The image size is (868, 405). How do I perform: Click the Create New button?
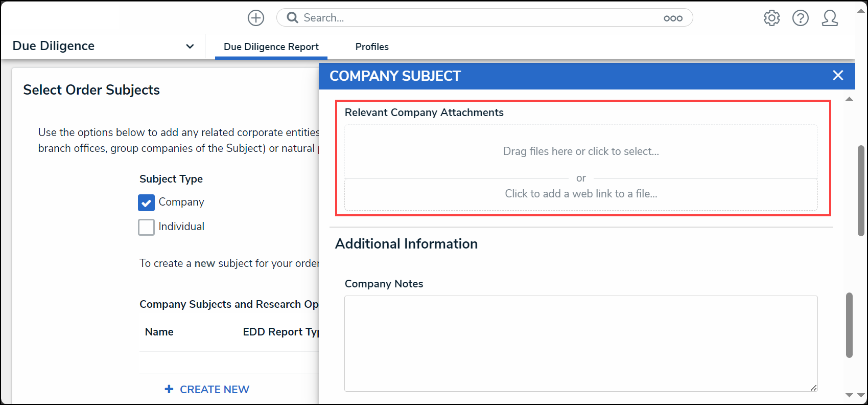click(207, 390)
